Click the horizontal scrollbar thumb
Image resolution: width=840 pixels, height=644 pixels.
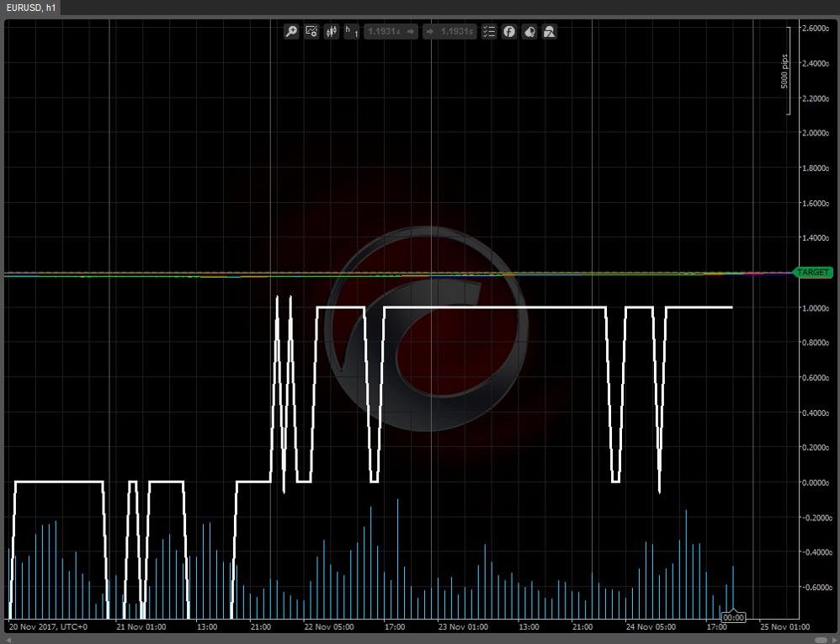pos(821,641)
